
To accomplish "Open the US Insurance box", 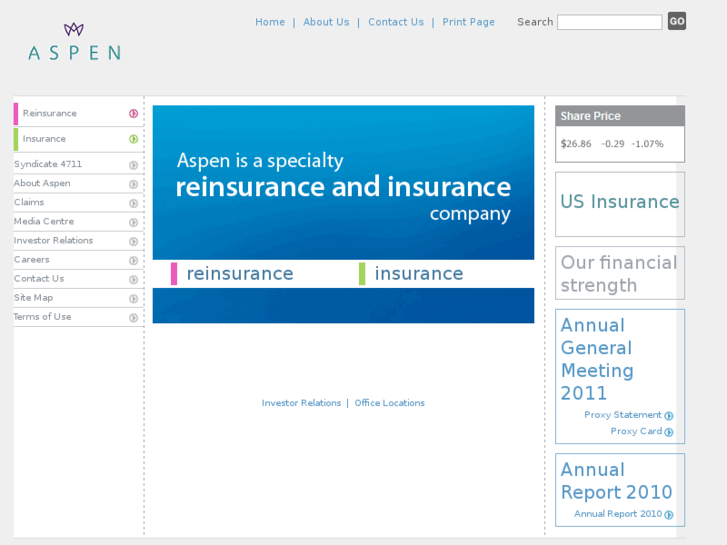I will [620, 204].
